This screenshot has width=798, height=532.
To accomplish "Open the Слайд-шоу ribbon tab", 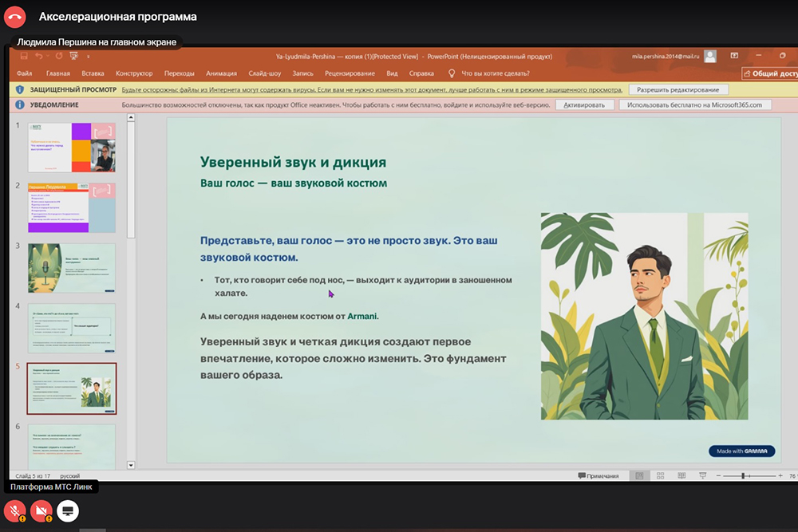I will click(264, 73).
